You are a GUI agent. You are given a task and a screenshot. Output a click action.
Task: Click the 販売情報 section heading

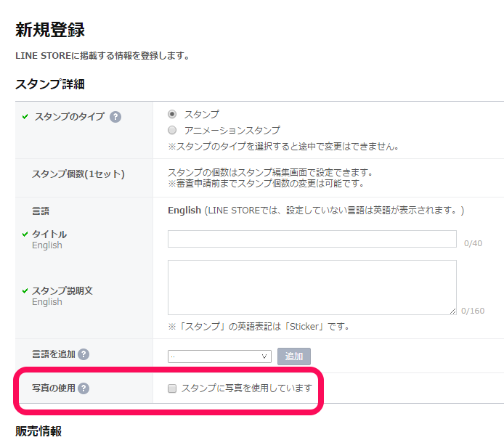click(x=38, y=431)
